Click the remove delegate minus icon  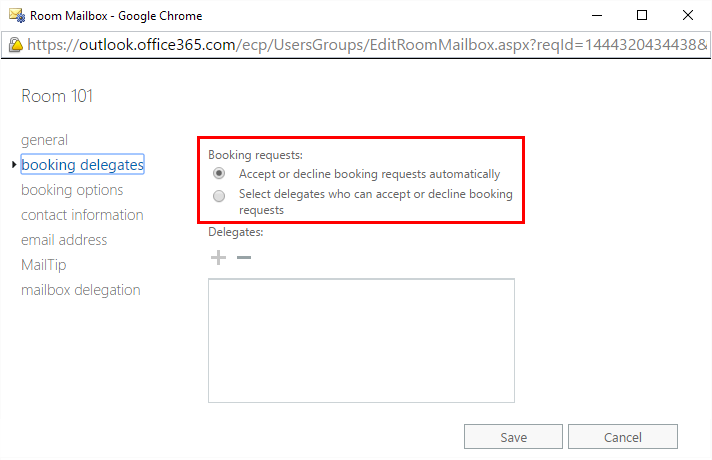tap(243, 258)
